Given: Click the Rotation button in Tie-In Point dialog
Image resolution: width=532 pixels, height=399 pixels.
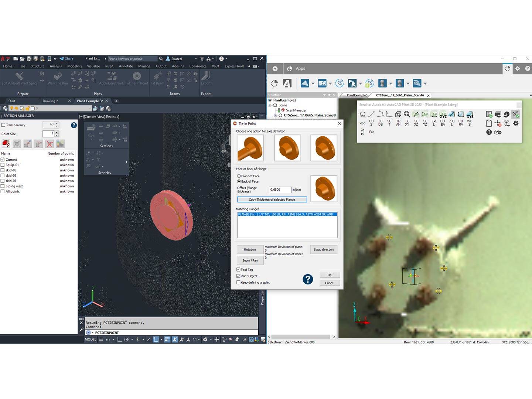Looking at the screenshot, I should coord(250,250).
